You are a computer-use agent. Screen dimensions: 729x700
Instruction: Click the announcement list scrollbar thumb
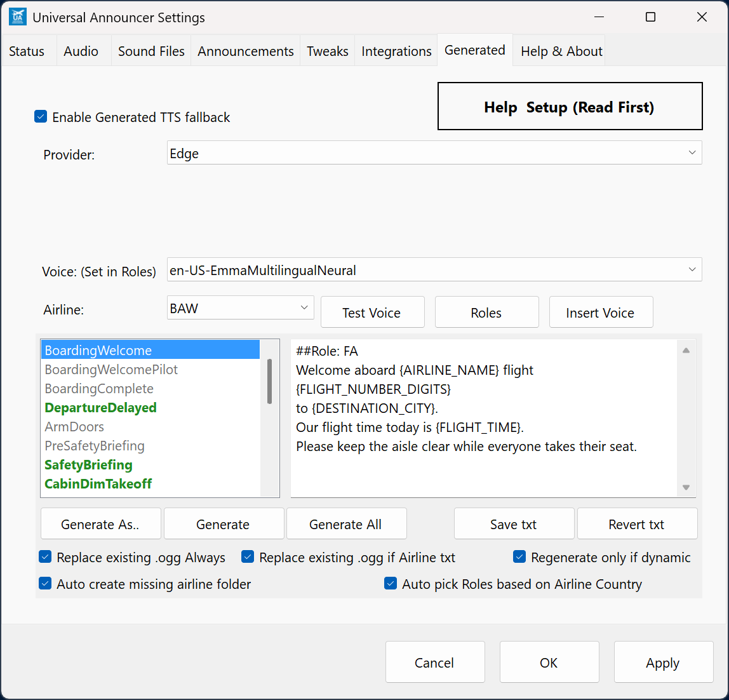270,381
